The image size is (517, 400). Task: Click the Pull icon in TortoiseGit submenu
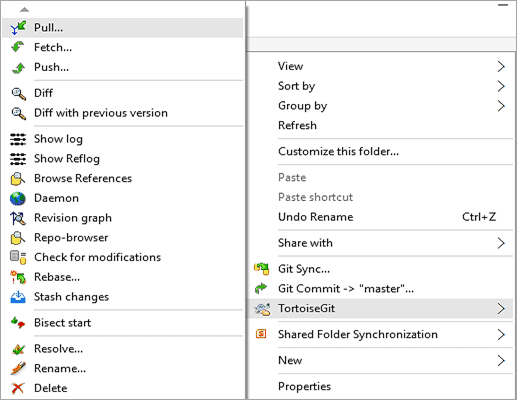point(18,28)
